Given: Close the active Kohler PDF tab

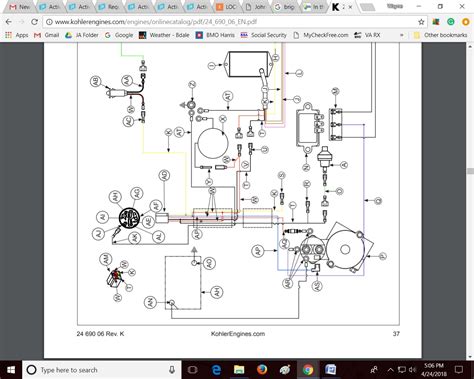Looking at the screenshot, I should pos(350,7).
